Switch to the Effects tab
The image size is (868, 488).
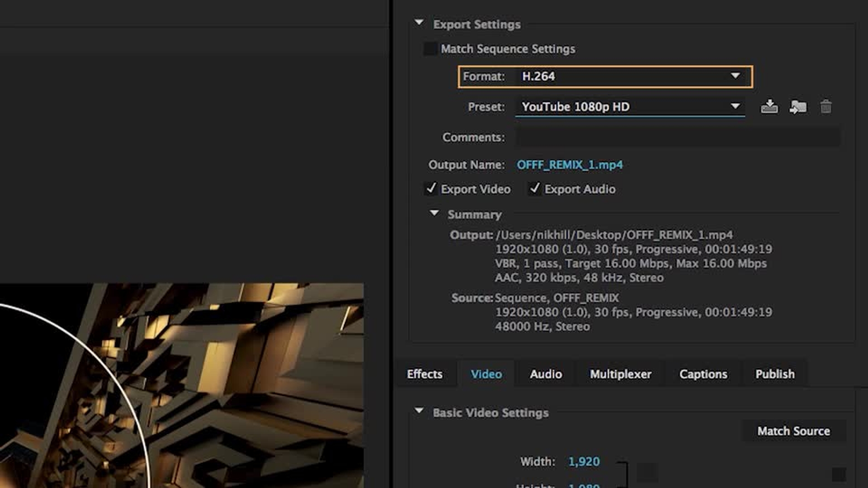pyautogui.click(x=425, y=374)
